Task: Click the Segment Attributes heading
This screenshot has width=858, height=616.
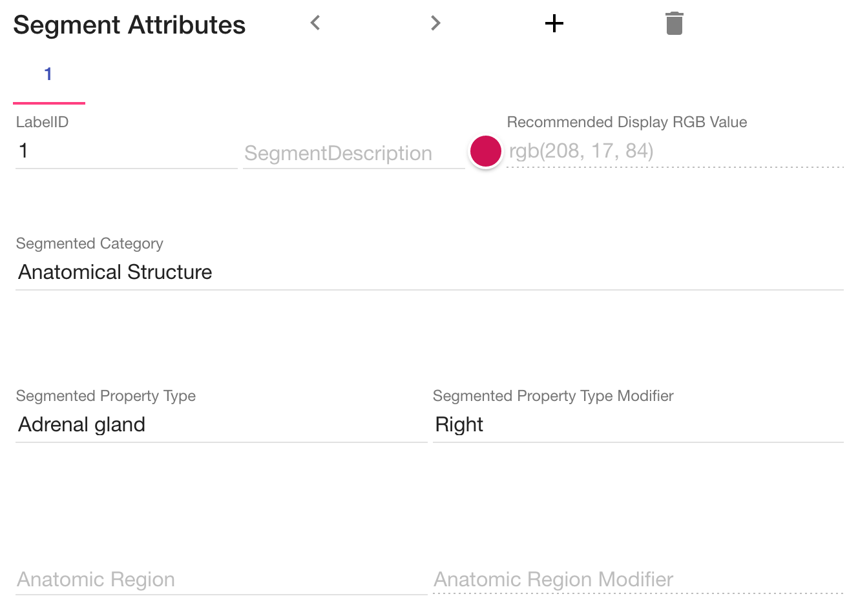Action: tap(129, 25)
